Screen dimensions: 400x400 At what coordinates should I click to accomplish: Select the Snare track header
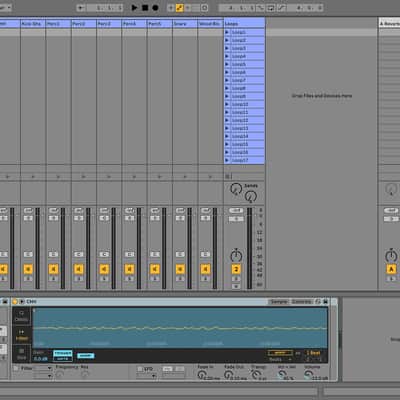click(185, 24)
